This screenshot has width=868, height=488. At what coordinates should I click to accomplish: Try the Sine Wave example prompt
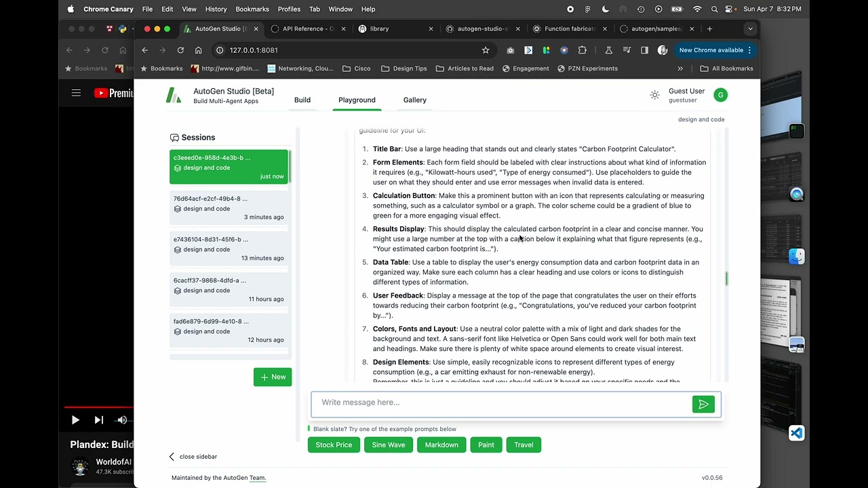[388, 445]
